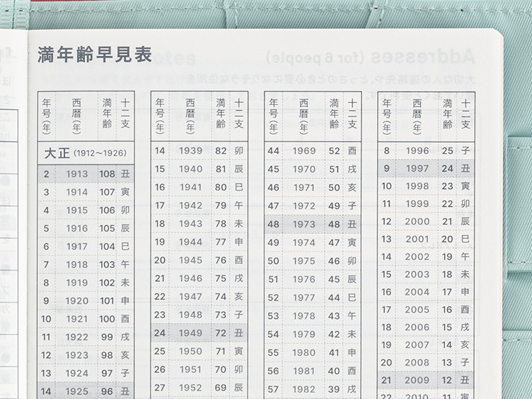Click the 西暦 header in the first table

pos(76,114)
